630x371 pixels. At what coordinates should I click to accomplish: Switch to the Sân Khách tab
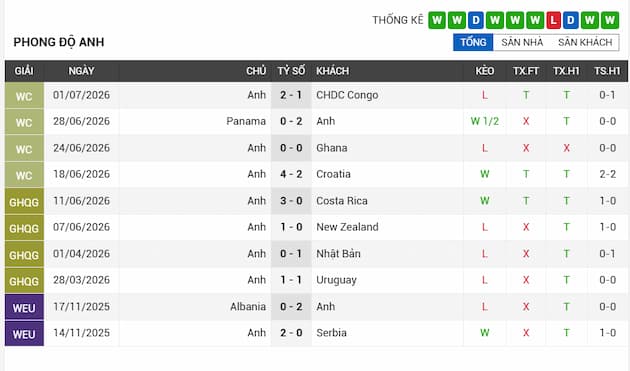[x=585, y=42]
